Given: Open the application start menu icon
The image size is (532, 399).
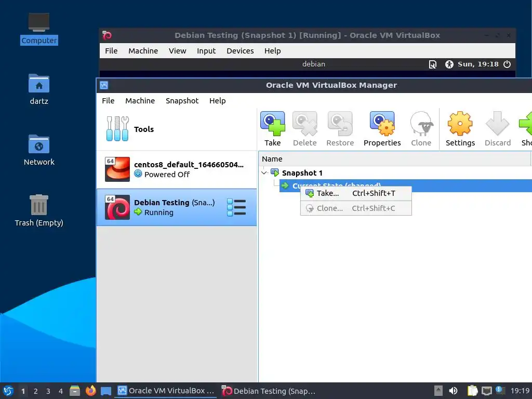Looking at the screenshot, I should [x=8, y=391].
